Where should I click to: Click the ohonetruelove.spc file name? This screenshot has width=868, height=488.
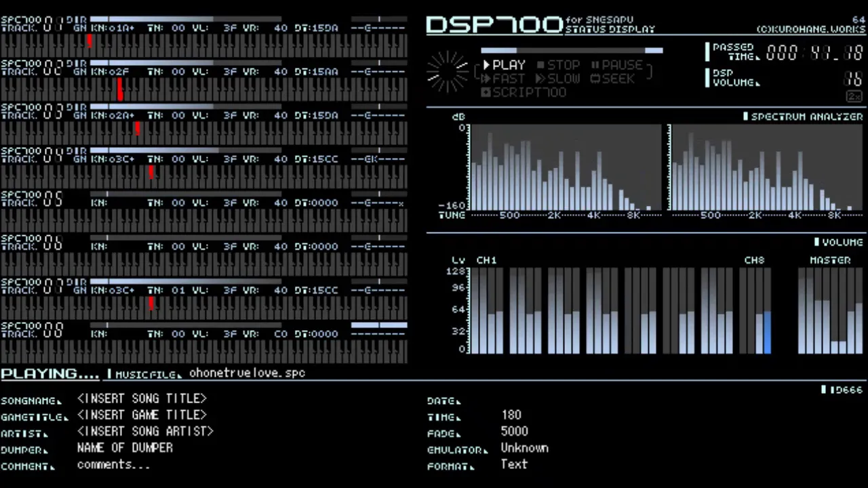[x=248, y=373]
